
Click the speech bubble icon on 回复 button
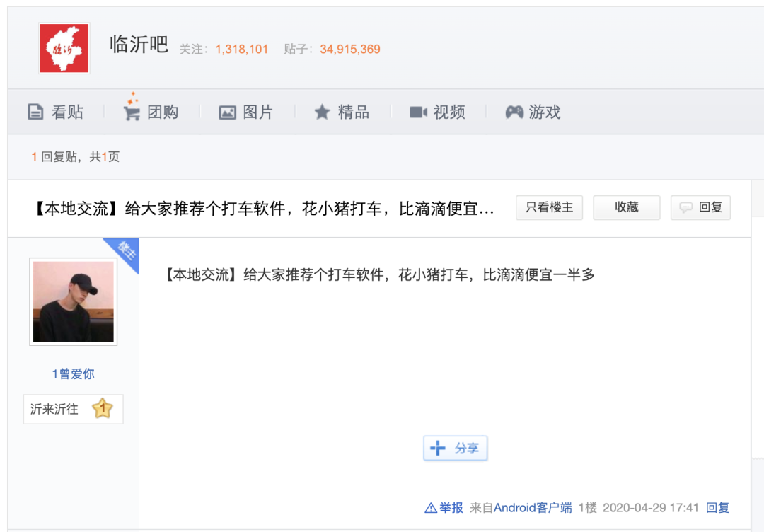686,208
